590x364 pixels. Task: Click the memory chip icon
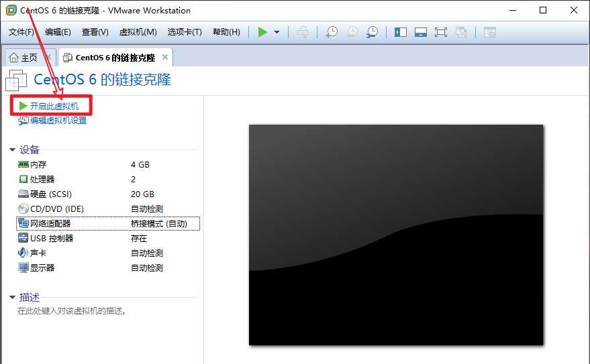click(x=23, y=164)
